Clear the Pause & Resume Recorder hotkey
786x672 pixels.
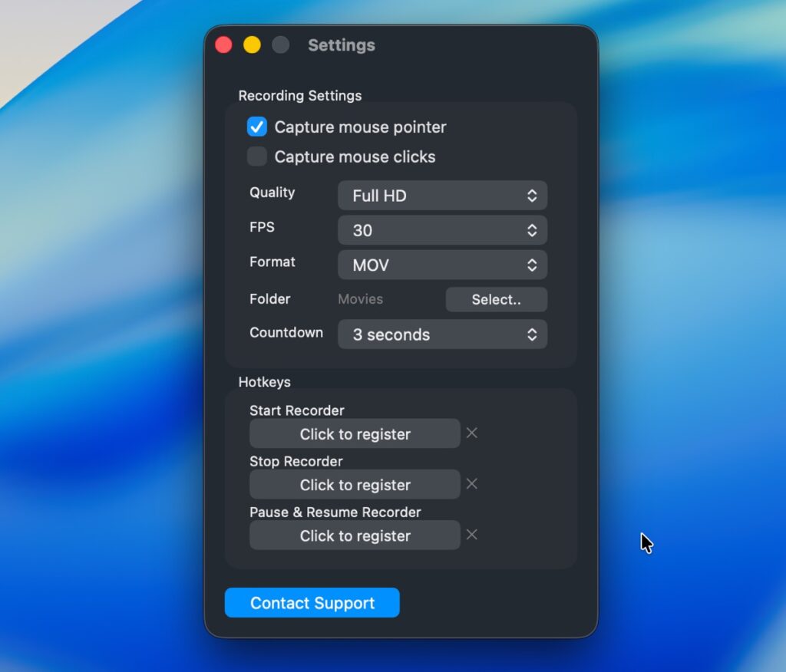point(472,535)
